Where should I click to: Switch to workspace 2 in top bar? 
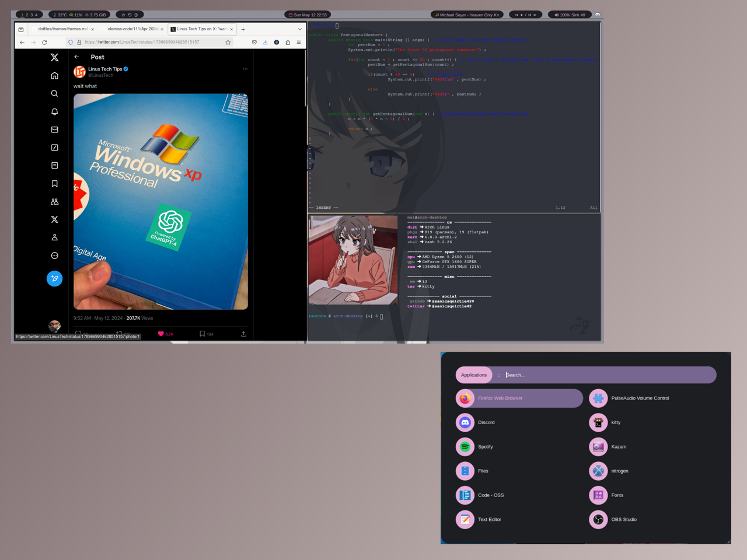(26, 15)
